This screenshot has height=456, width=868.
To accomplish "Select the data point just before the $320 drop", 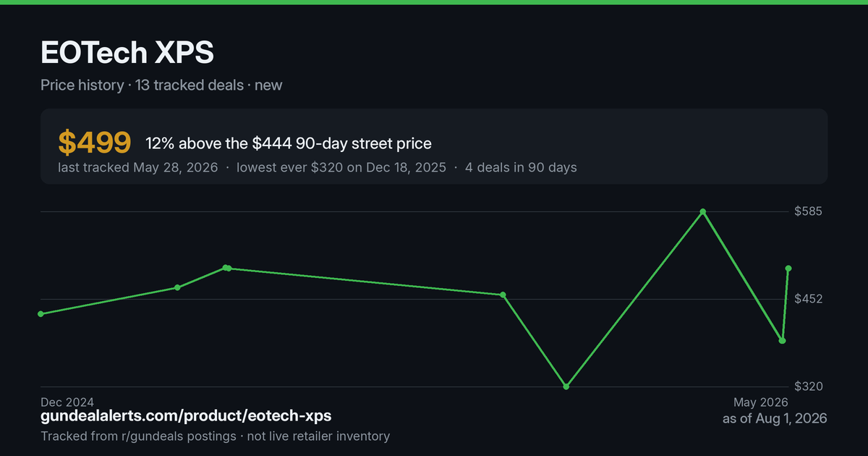I will [x=503, y=295].
